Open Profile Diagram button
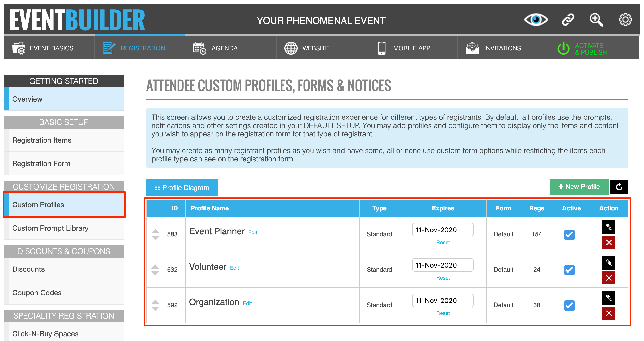 pyautogui.click(x=182, y=187)
